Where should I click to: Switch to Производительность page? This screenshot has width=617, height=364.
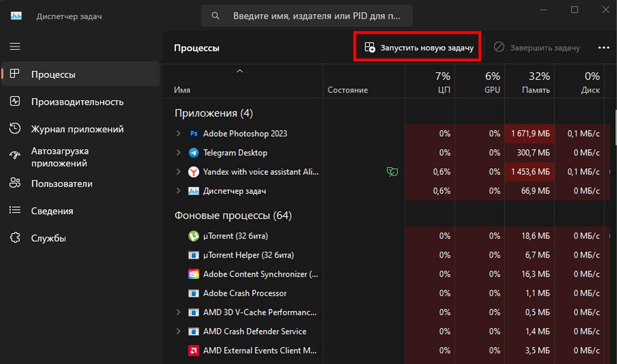[81, 101]
